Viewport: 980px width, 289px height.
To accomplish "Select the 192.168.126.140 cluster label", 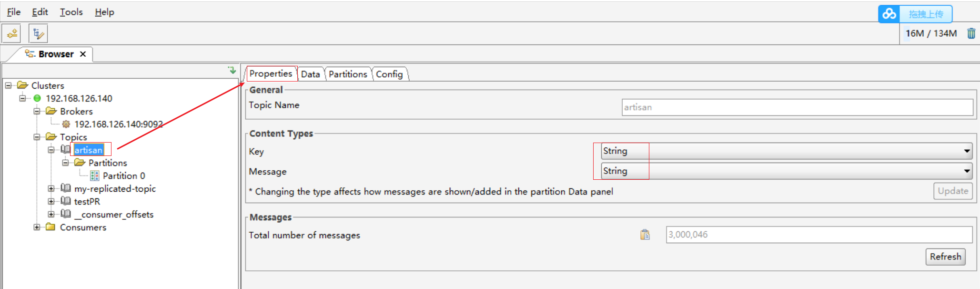I will (79, 98).
